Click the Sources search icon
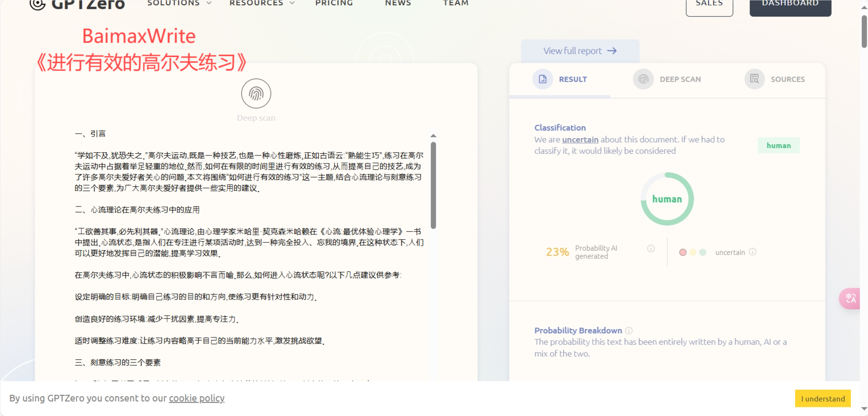Image resolution: width=868 pixels, height=416 pixels. tap(755, 79)
